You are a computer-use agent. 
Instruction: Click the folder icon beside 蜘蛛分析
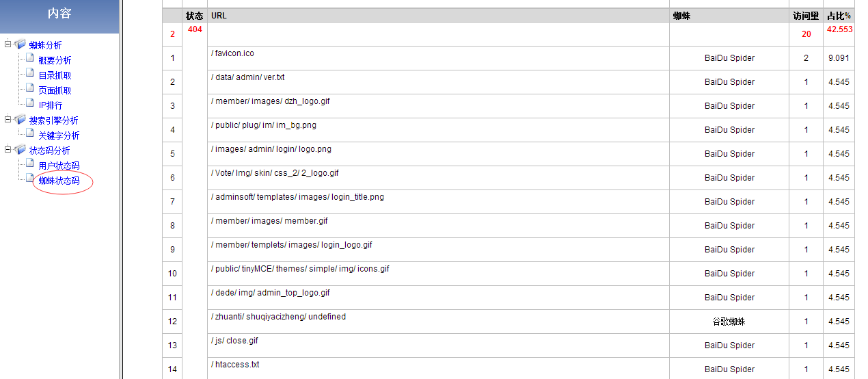coord(21,44)
